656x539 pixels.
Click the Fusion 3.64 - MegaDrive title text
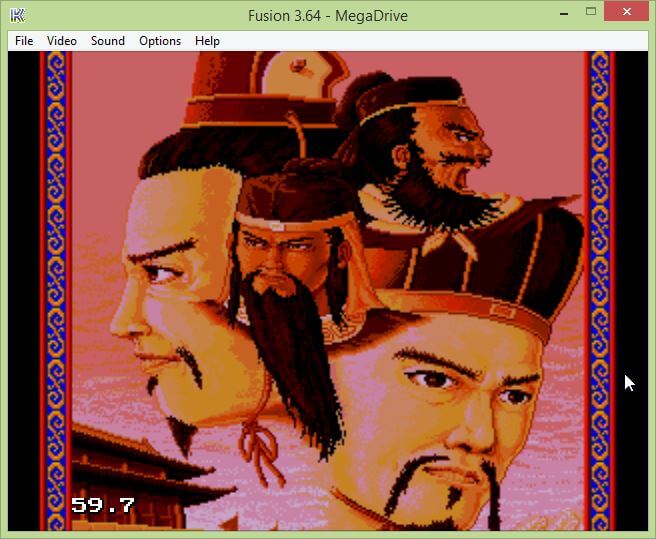coord(328,16)
